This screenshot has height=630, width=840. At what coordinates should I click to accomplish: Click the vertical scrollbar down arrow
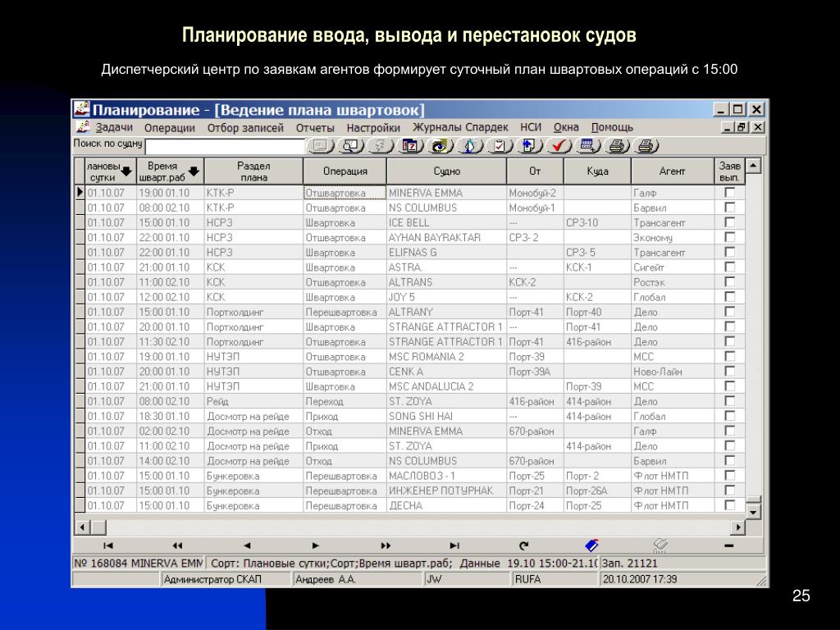point(753,512)
